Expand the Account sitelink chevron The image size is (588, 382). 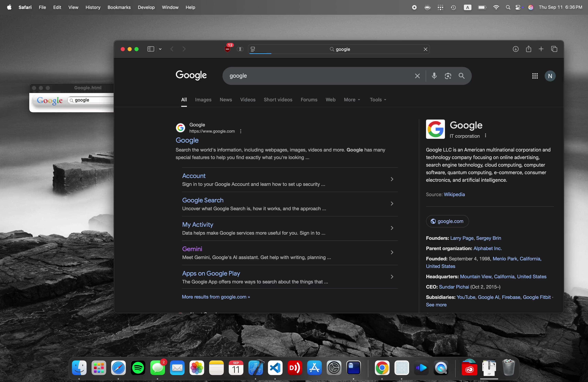pyautogui.click(x=392, y=179)
